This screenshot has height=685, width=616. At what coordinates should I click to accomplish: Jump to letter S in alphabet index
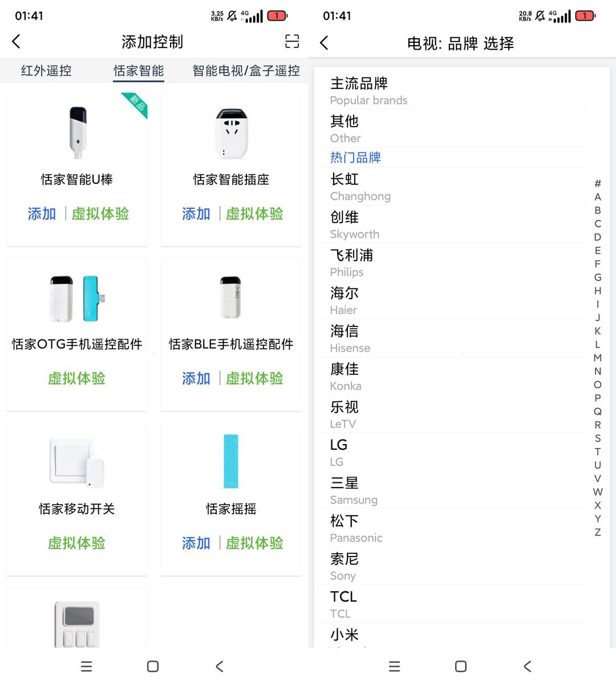[x=597, y=438]
